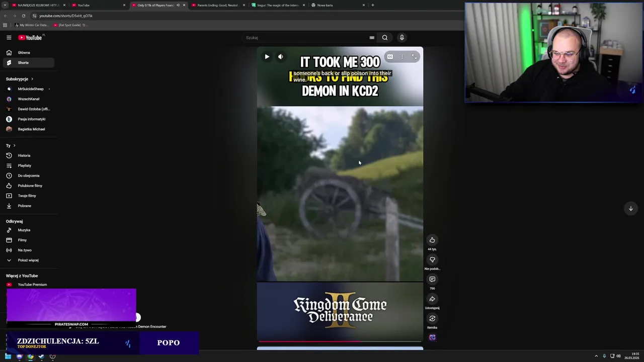This screenshot has height=362, width=644.
Task: Play the paused Shorts video
Action: point(267,57)
